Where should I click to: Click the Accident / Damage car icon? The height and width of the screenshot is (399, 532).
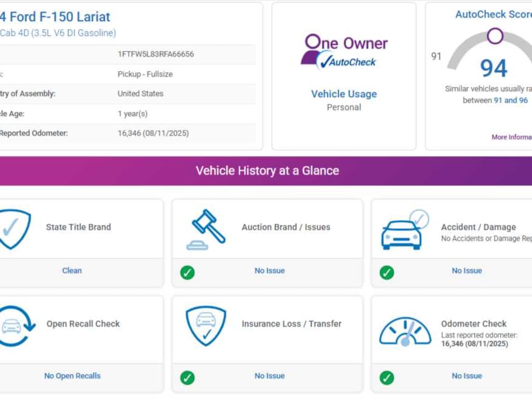(x=404, y=230)
